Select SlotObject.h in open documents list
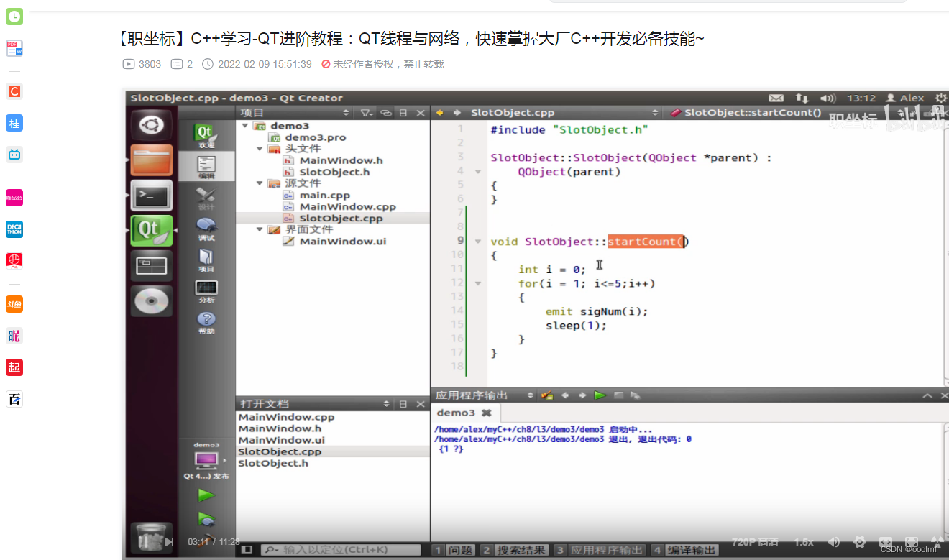This screenshot has height=560, width=949. [x=273, y=463]
